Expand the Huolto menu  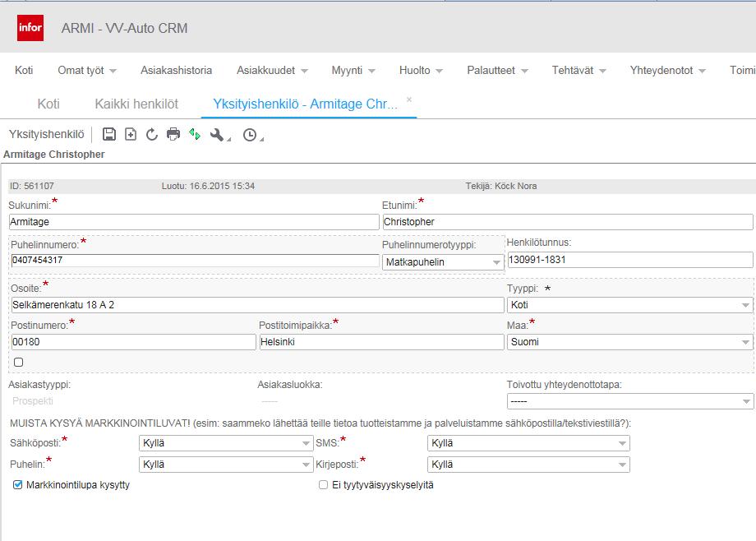[421, 71]
